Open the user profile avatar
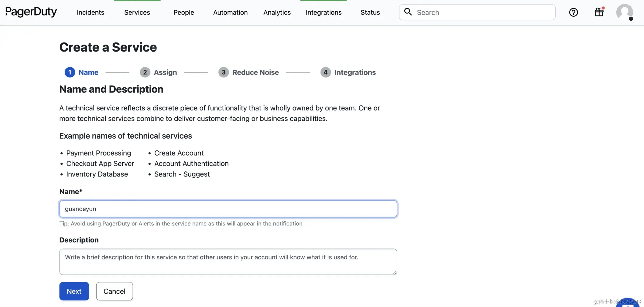Viewport: 644px width, 307px height. tap(624, 12)
